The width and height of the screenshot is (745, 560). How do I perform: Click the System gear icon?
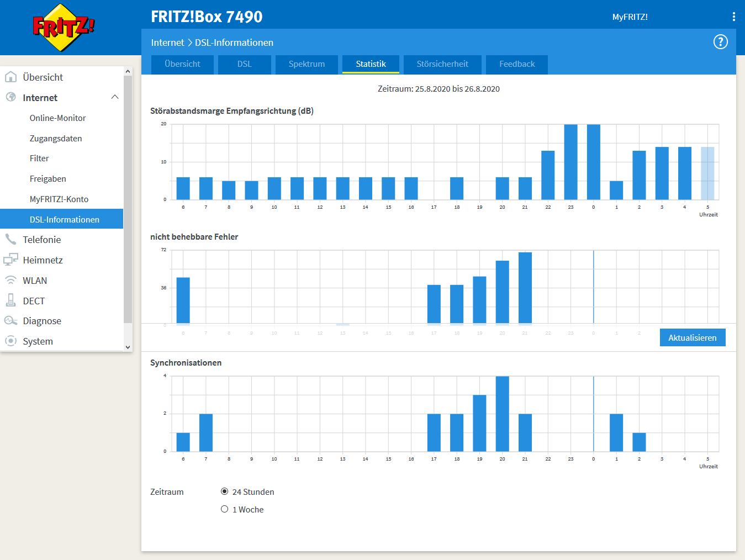point(10,341)
